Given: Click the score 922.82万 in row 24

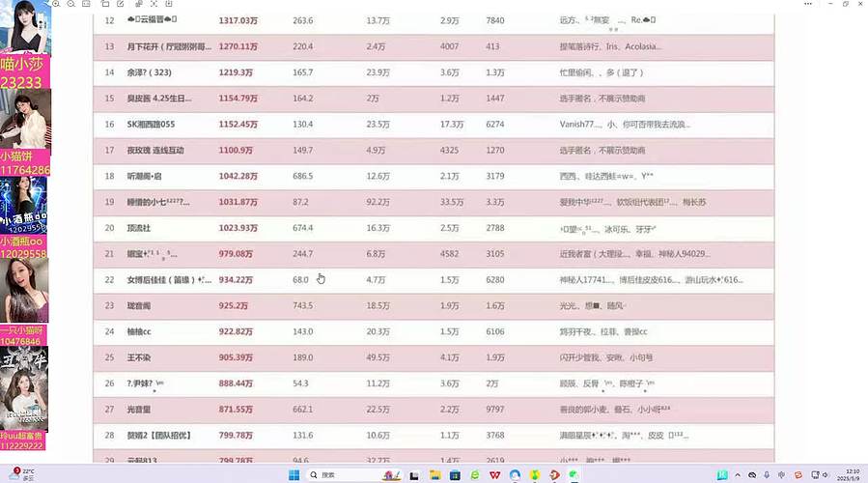Looking at the screenshot, I should click(x=236, y=331).
